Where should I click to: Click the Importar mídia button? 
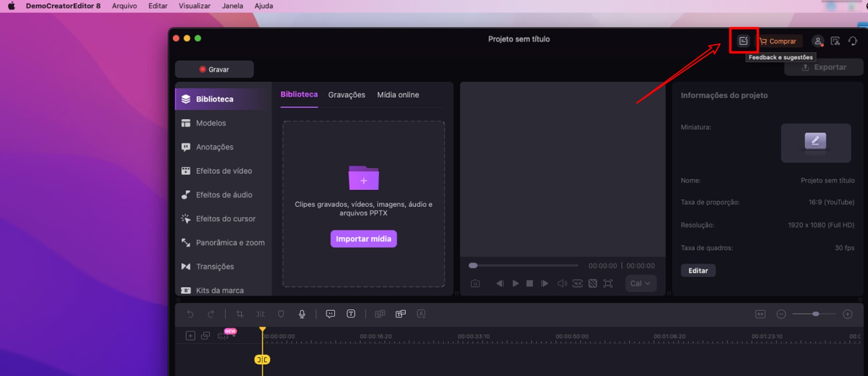(x=363, y=239)
